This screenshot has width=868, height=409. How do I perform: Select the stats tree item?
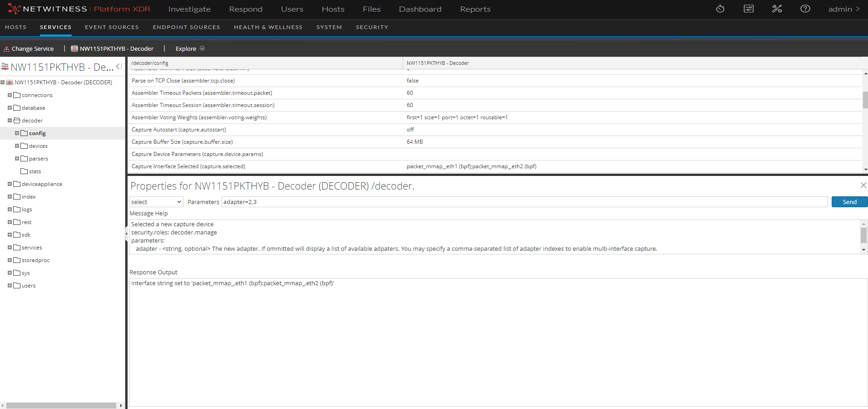[35, 171]
